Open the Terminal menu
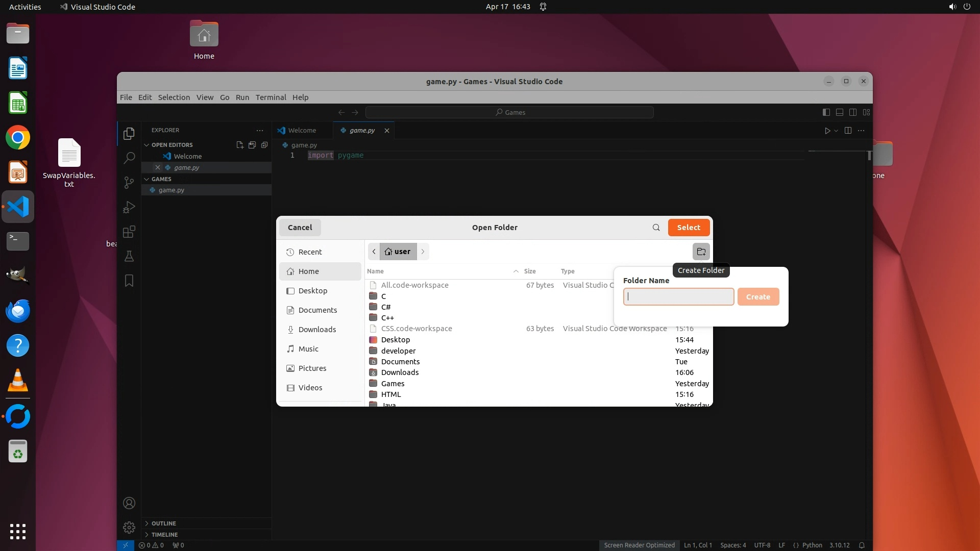This screenshot has width=980, height=551. [x=271, y=97]
